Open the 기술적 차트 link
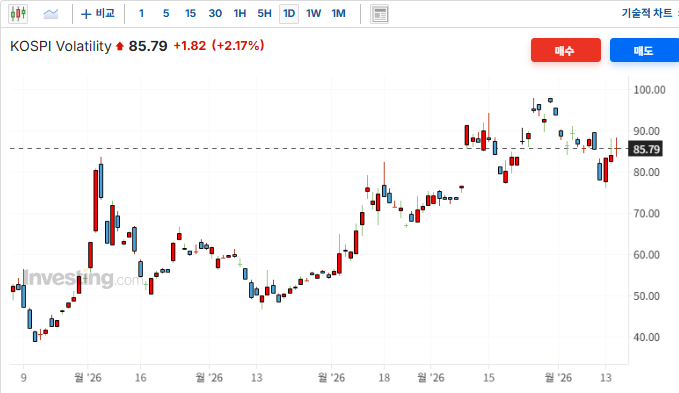Screen dimensions: 679x393 [647, 13]
